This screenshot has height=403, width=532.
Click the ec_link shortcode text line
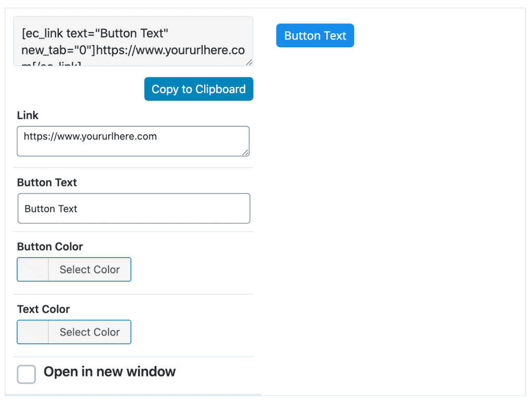95,33
